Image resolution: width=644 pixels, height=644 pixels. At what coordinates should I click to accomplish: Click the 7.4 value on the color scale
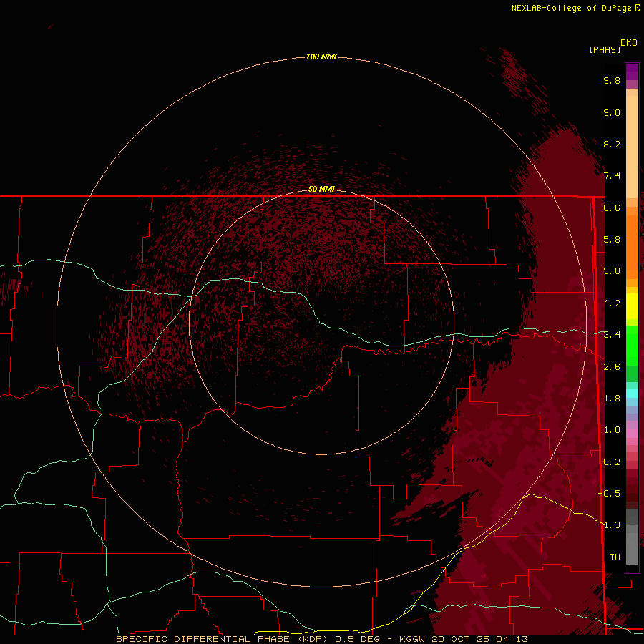tap(612, 176)
